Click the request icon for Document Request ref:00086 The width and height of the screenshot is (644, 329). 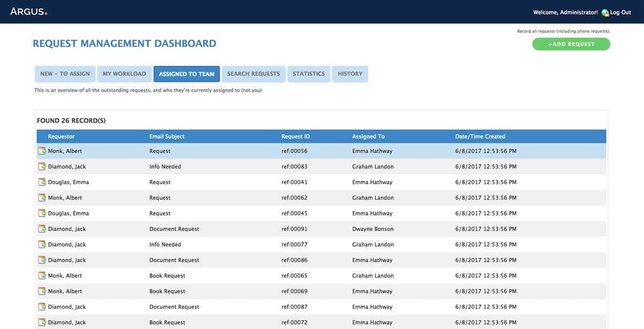pos(42,260)
